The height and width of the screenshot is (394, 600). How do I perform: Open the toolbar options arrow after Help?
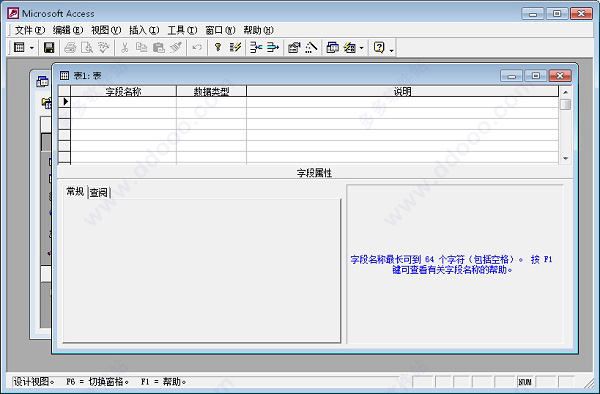pos(391,50)
